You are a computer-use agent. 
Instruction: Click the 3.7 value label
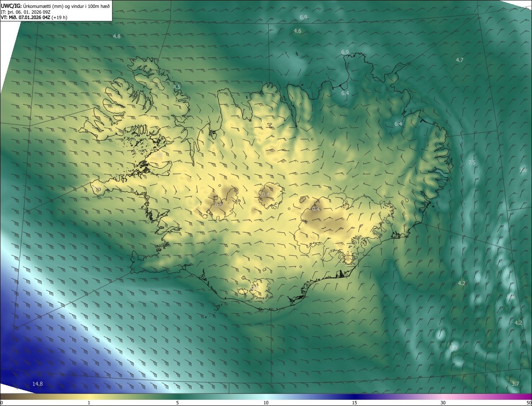(x=515, y=384)
